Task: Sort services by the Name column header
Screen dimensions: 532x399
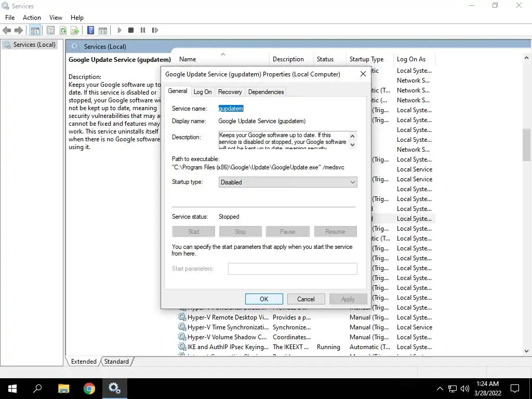Action: point(223,59)
